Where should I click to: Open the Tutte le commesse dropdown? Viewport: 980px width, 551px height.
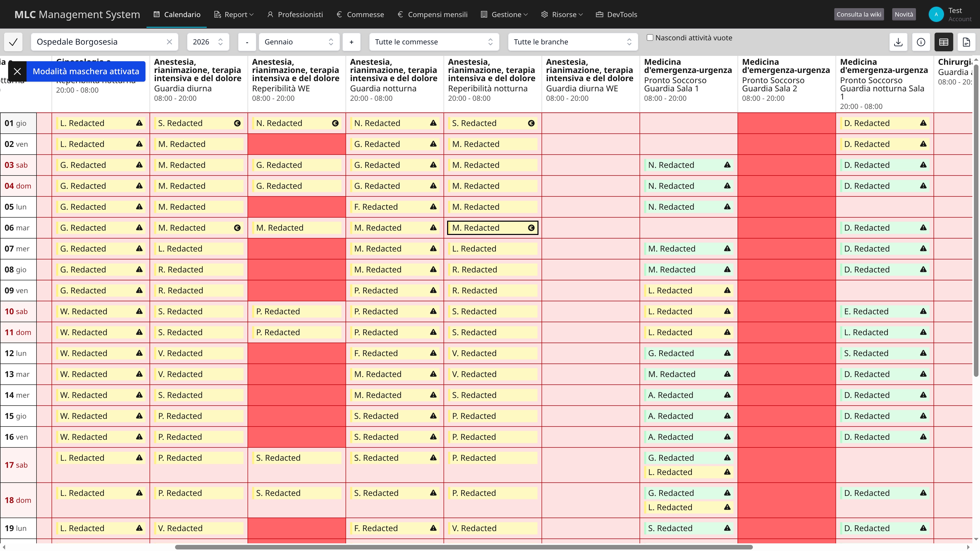434,42
